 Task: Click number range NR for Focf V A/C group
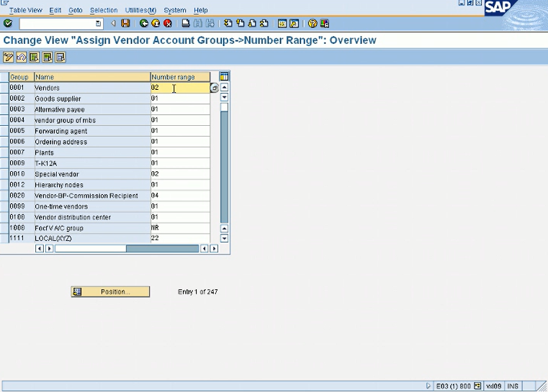coord(180,227)
